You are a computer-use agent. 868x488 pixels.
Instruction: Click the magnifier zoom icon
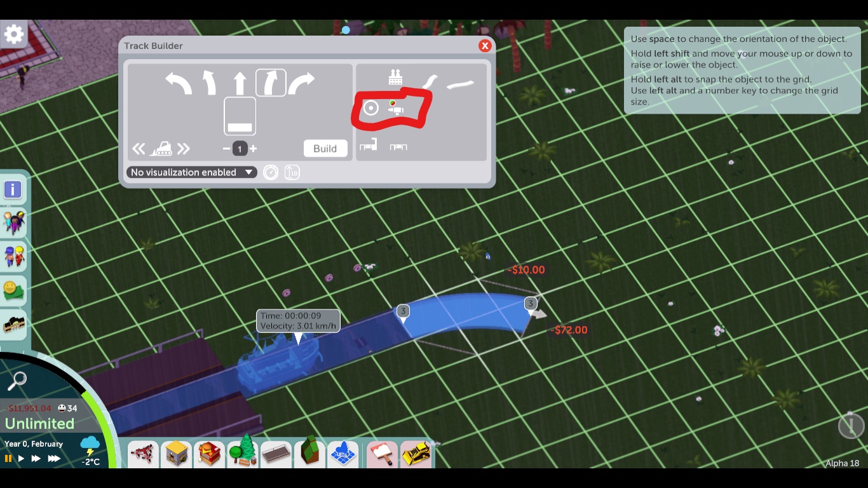(x=17, y=381)
